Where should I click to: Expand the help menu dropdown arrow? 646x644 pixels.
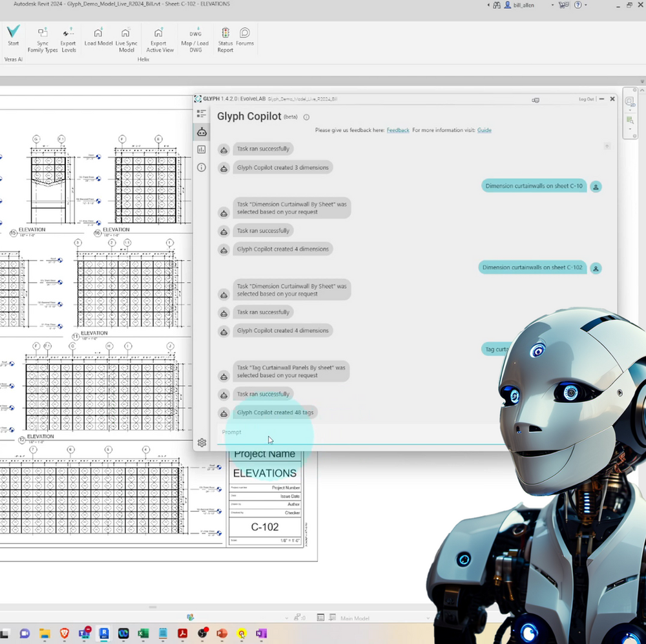tap(586, 5)
